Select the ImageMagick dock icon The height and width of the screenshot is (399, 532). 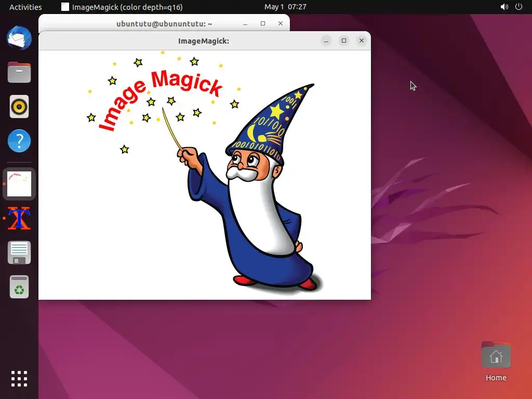(x=19, y=184)
